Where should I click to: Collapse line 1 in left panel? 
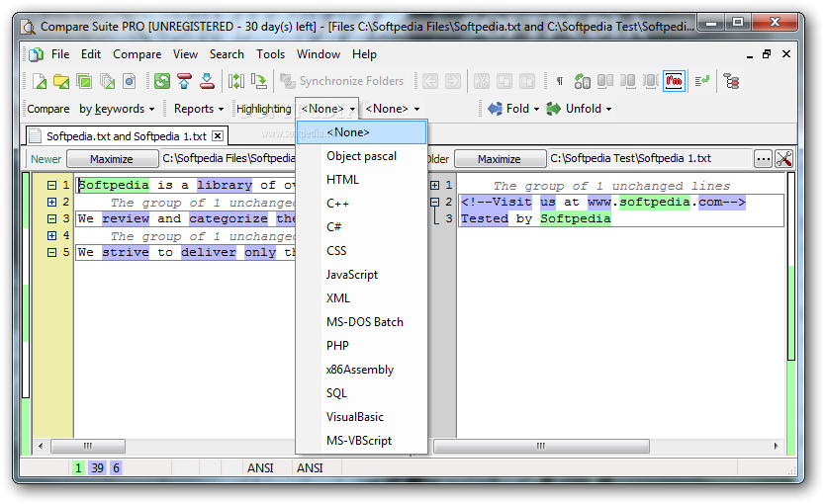51,185
